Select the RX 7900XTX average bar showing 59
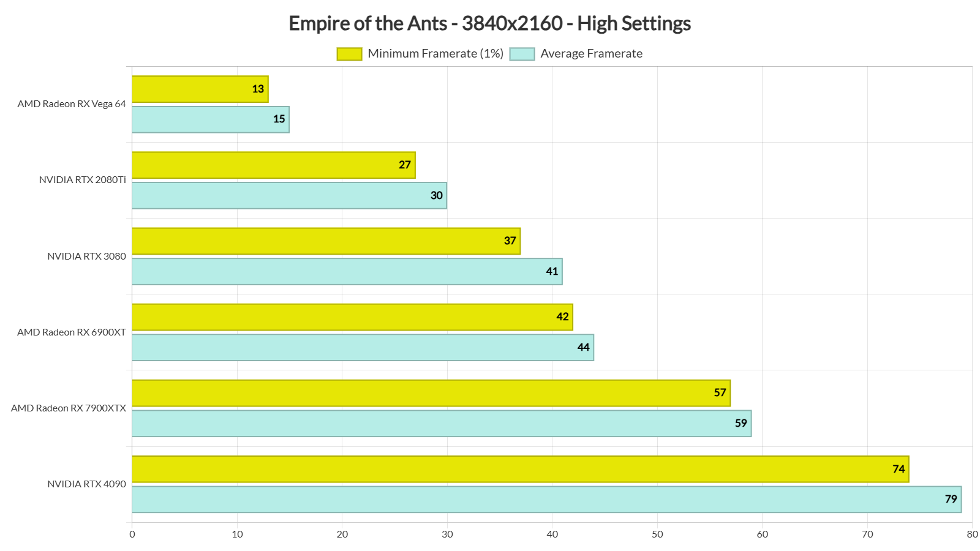980x551 pixels. coord(441,423)
